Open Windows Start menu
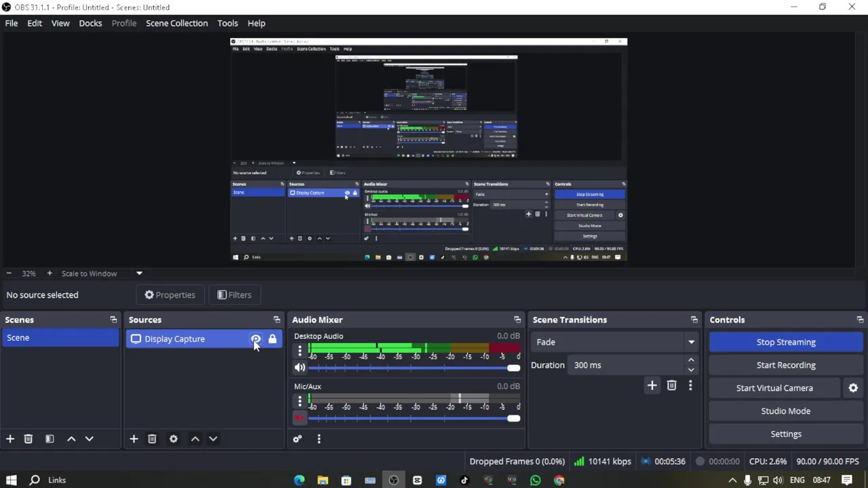Viewport: 868px width, 488px height. 11,481
